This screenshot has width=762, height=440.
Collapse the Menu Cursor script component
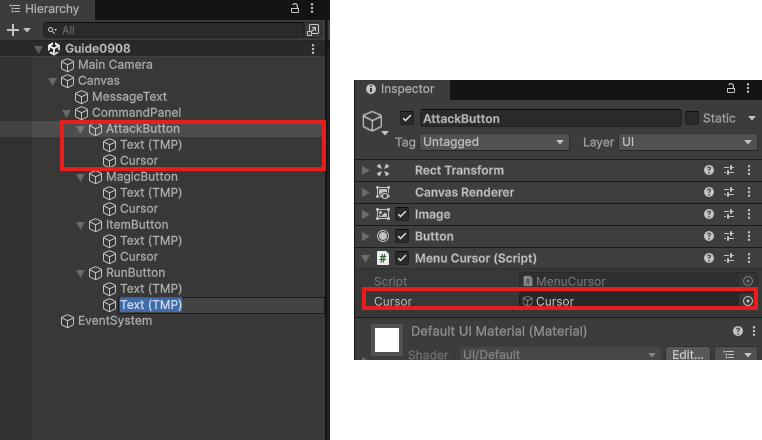(x=365, y=259)
